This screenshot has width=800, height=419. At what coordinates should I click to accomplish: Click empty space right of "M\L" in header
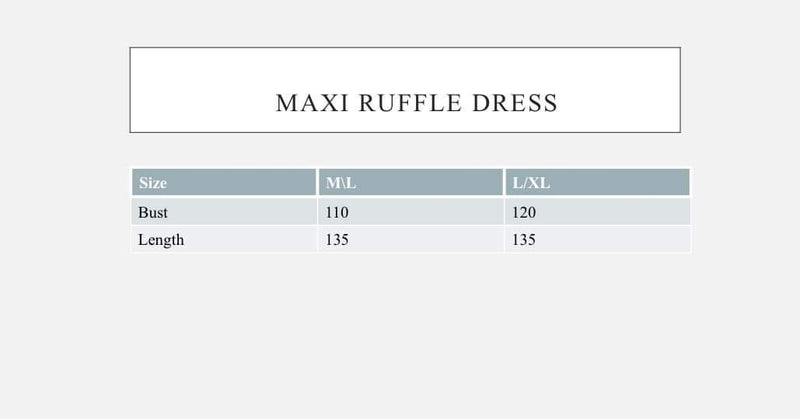click(x=430, y=183)
